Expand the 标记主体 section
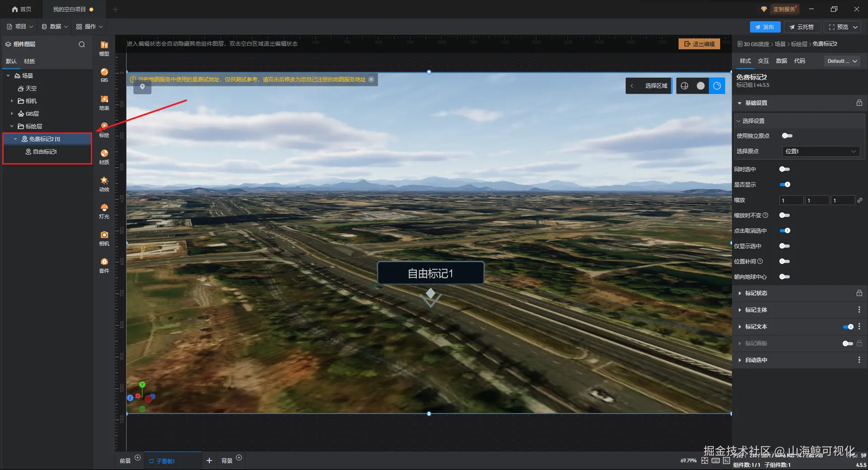 [x=740, y=310]
